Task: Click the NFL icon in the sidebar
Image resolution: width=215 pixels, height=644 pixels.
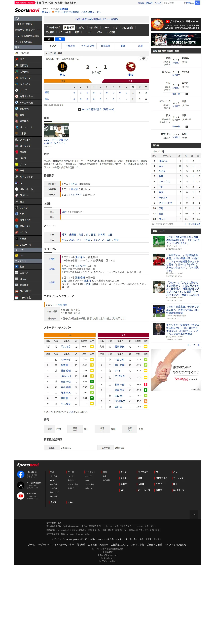Action: (17, 233)
